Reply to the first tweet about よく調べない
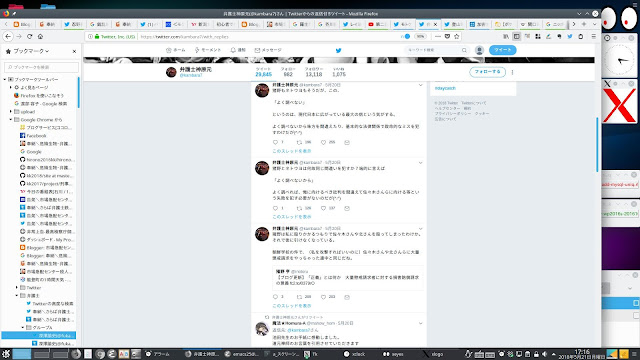The height and width of the screenshot is (360, 640). (275, 142)
